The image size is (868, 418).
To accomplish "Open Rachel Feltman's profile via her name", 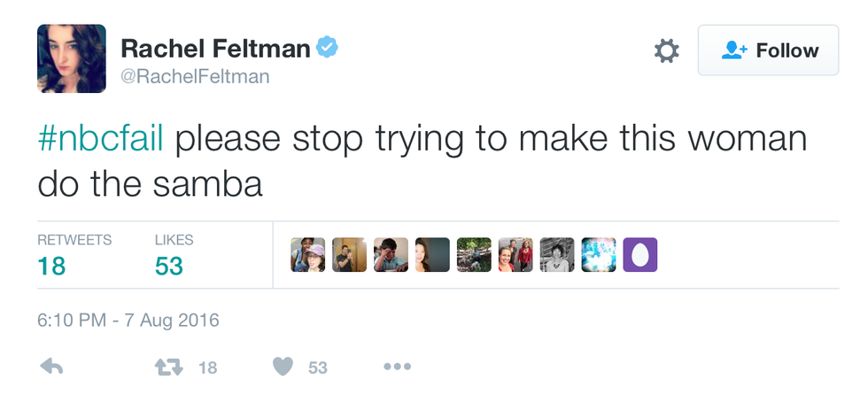I will click(x=214, y=48).
